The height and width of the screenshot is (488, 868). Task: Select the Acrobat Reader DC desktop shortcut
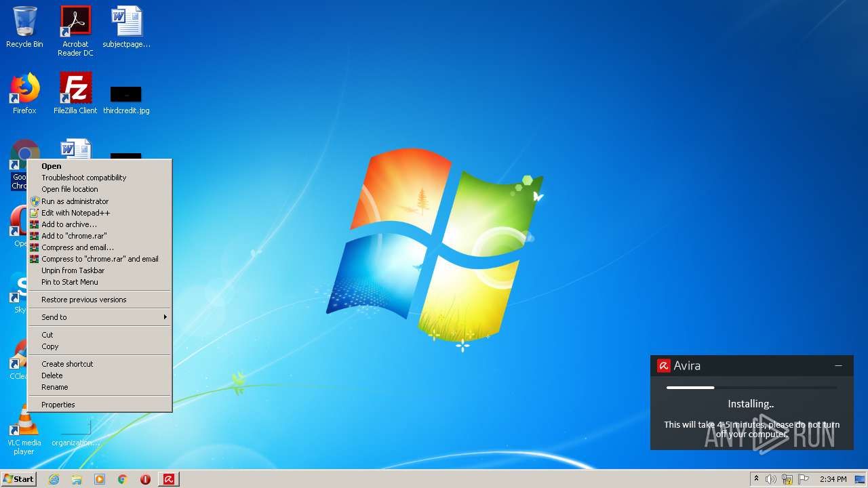click(75, 31)
